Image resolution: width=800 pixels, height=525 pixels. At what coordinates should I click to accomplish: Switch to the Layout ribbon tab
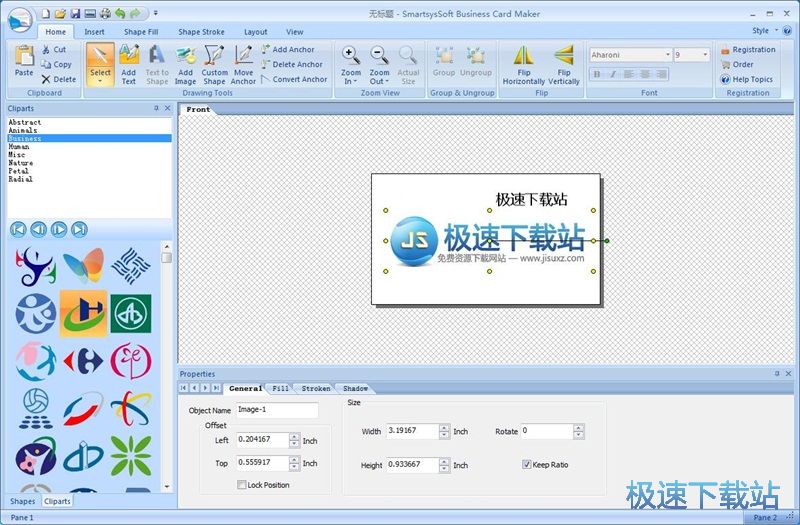pos(256,32)
